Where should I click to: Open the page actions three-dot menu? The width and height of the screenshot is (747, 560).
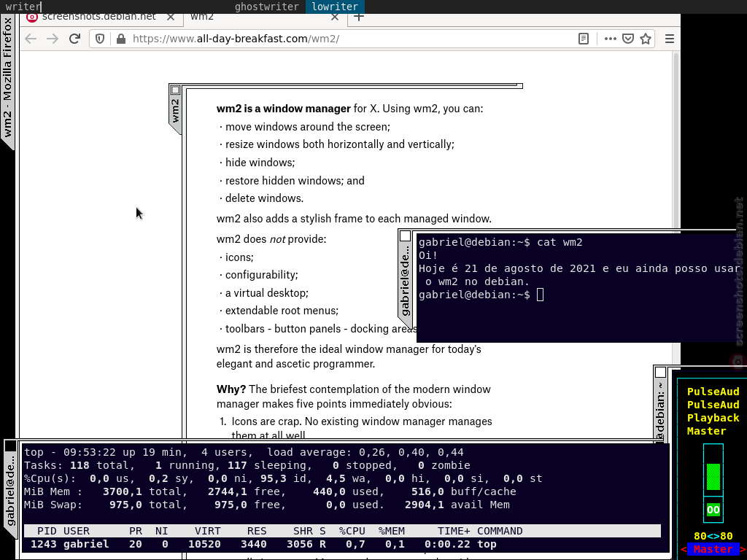coord(611,39)
